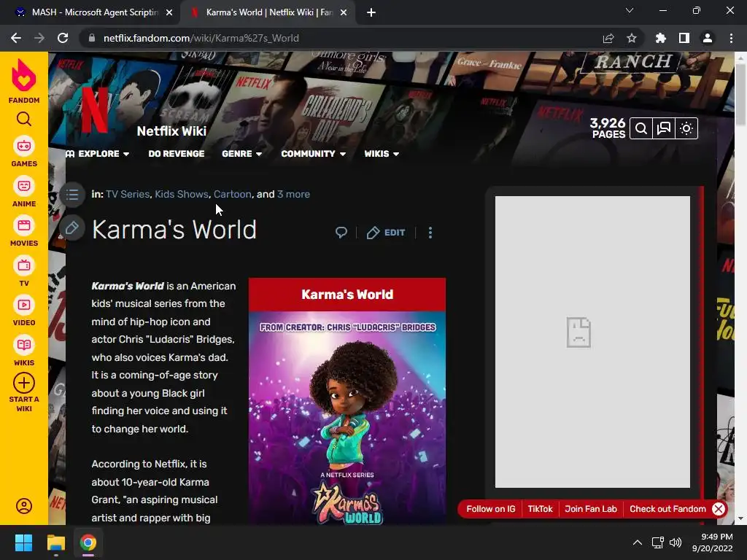Open the Movies section in sidebar
Viewport: 747px width, 560px height.
tap(24, 232)
